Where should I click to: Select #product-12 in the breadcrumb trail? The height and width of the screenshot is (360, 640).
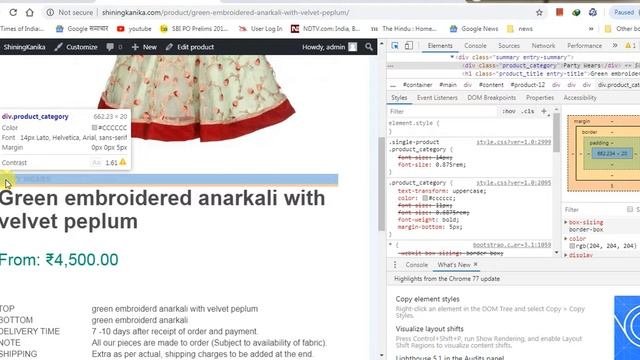[x=527, y=85]
